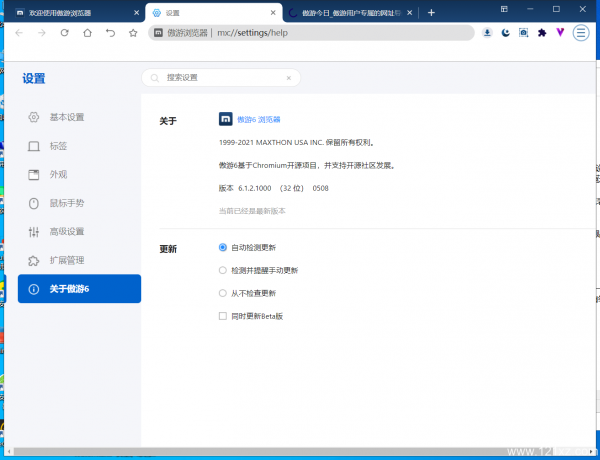Viewport: 600px width, 460px height.
Task: Click the Maxthon logo in About section
Action: (226, 119)
